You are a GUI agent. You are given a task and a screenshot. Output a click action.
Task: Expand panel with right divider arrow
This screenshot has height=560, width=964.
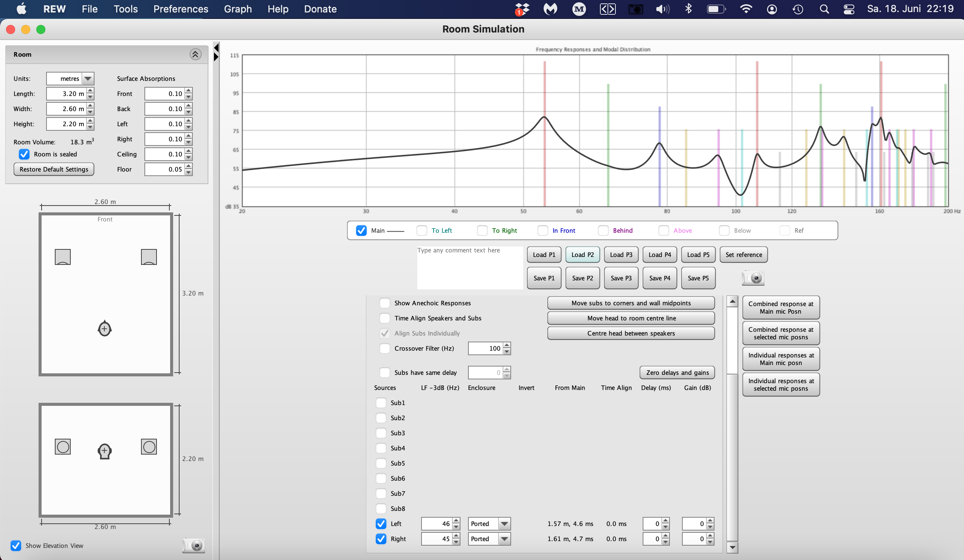point(216,57)
